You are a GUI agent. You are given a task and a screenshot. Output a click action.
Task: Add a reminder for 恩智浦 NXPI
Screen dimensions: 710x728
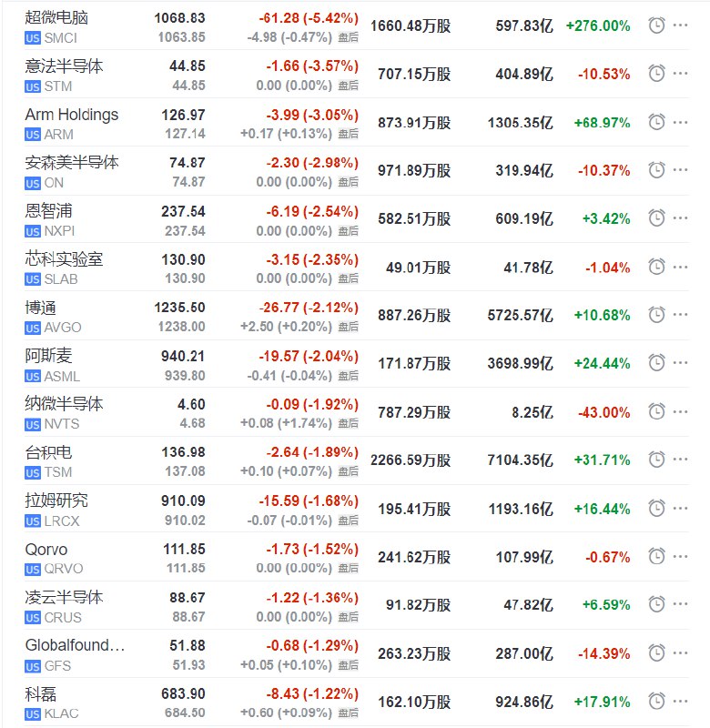(x=656, y=218)
